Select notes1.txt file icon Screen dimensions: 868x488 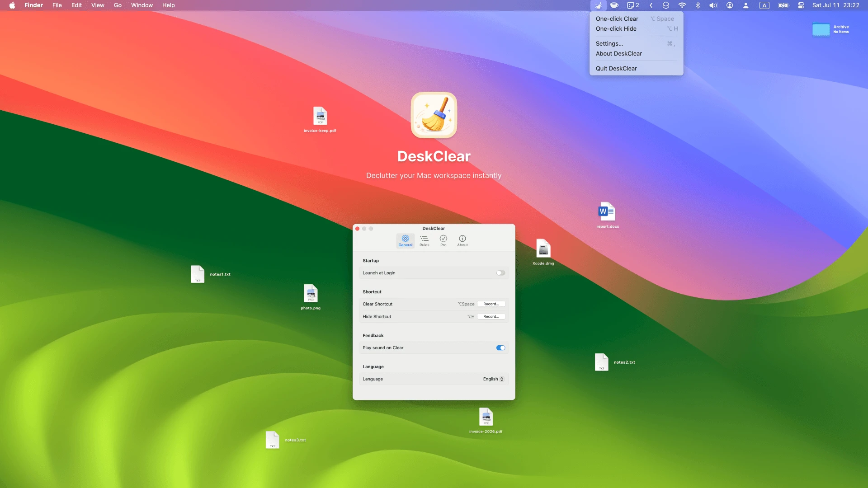pyautogui.click(x=198, y=274)
